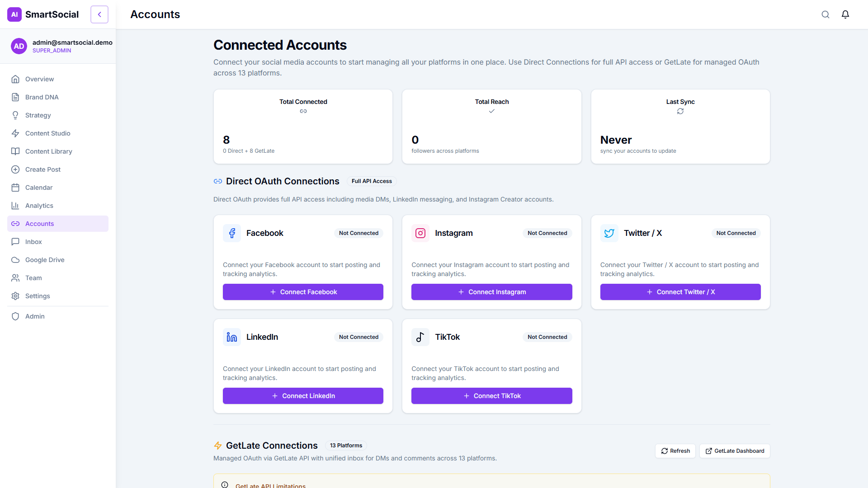Select Create Post in the sidebar
The height and width of the screenshot is (488, 868).
pyautogui.click(x=58, y=169)
